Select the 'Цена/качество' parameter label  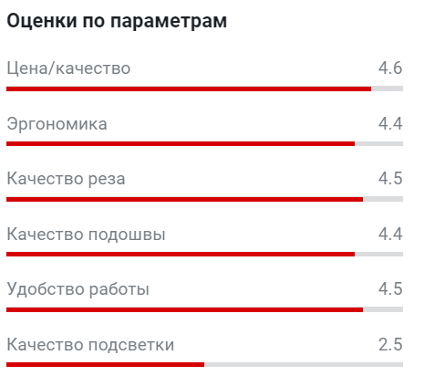point(69,69)
